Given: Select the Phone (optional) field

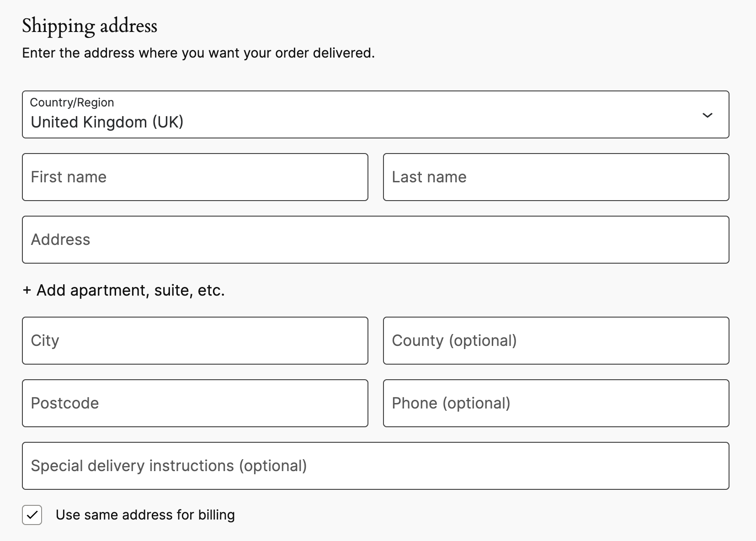Looking at the screenshot, I should [x=556, y=403].
